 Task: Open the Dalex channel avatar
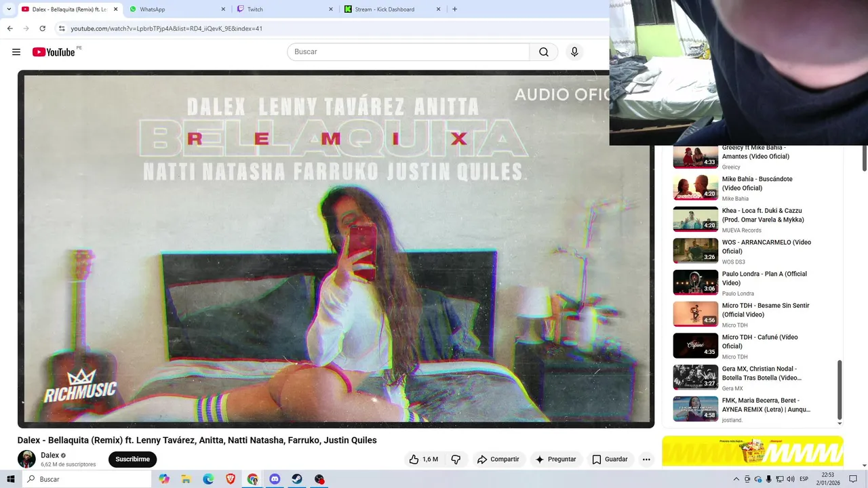pyautogui.click(x=26, y=459)
